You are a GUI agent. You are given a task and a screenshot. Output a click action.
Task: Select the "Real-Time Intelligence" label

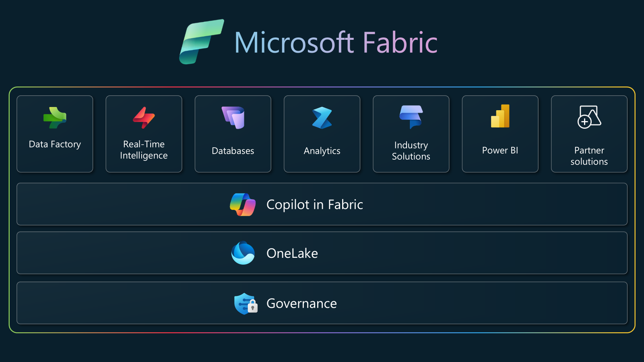point(144,150)
